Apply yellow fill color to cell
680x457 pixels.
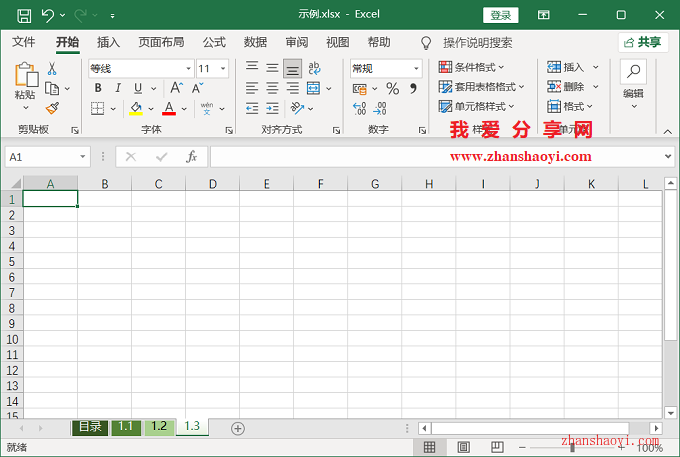pos(136,108)
